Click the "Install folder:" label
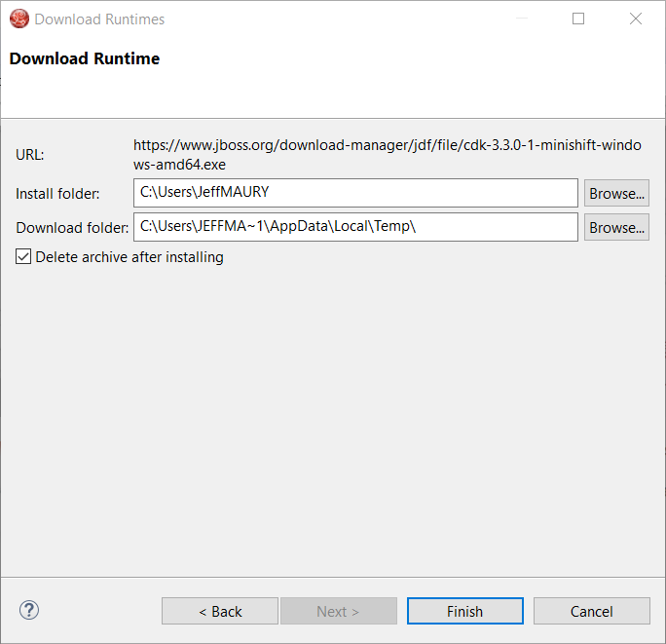666x644 pixels. [57, 194]
